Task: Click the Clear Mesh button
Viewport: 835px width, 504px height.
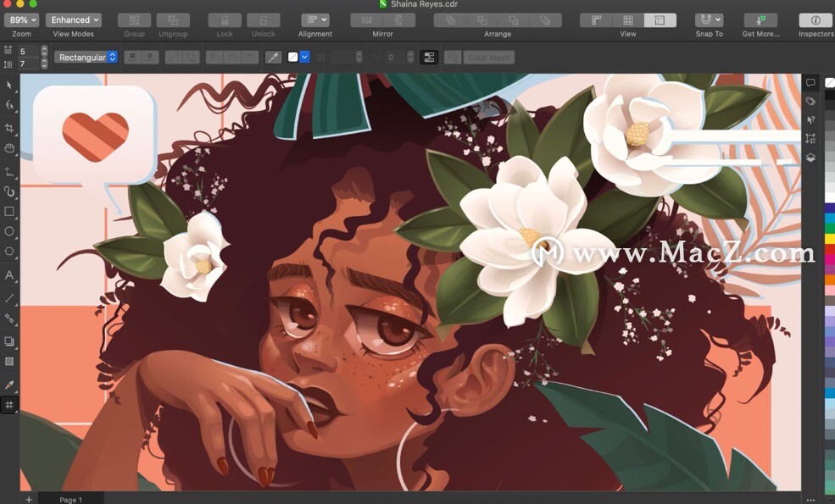Action: pos(489,58)
